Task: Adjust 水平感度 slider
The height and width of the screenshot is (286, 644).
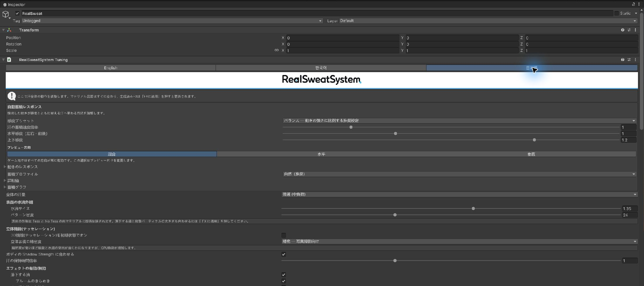Action: 451,133
